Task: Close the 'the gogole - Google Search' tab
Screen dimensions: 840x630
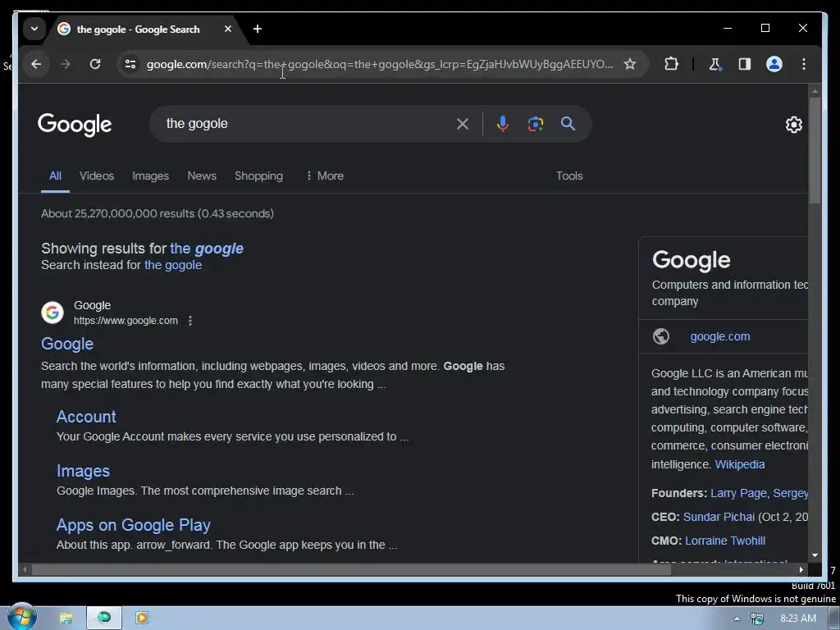Action: click(x=228, y=29)
